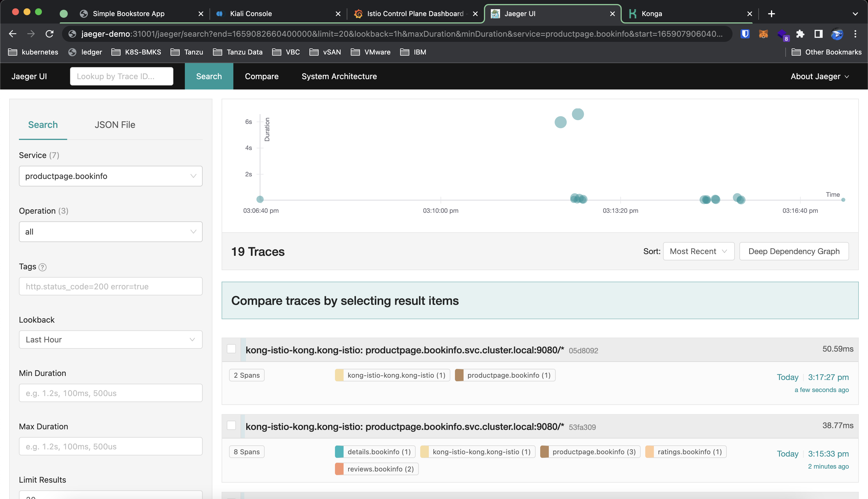Click the site info icon in address bar
This screenshot has width=868, height=499.
point(72,34)
